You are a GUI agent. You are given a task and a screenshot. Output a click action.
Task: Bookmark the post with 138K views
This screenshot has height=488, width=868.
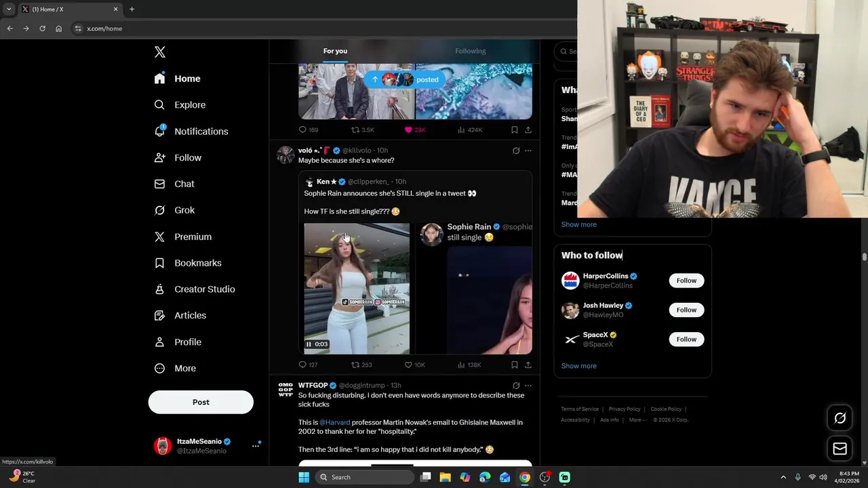tap(515, 365)
